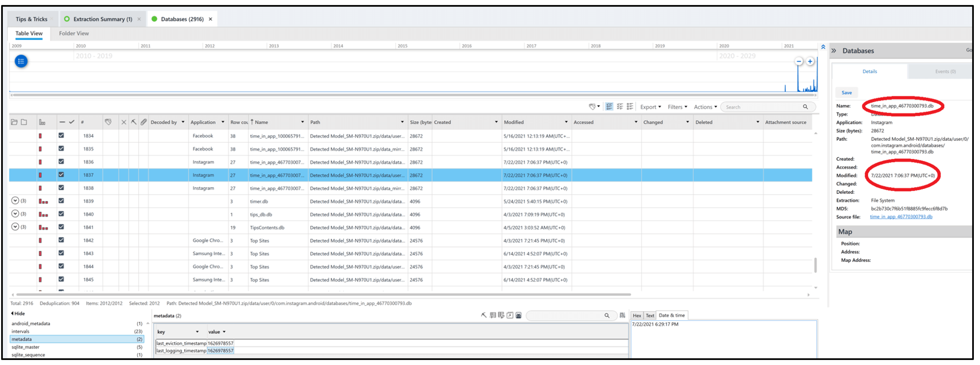This screenshot has height=365, width=980.
Task: Toggle checkbox for row 1842 Google Chrome
Action: [x=61, y=240]
